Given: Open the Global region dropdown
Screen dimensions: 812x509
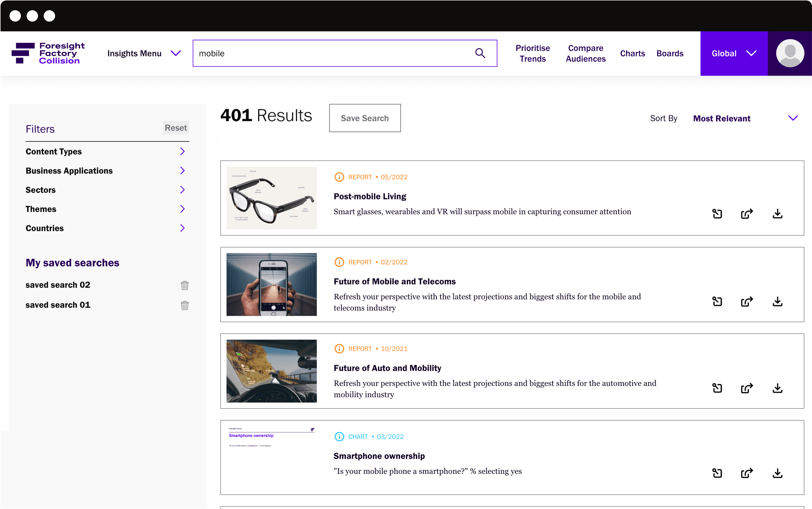Looking at the screenshot, I should click(733, 53).
